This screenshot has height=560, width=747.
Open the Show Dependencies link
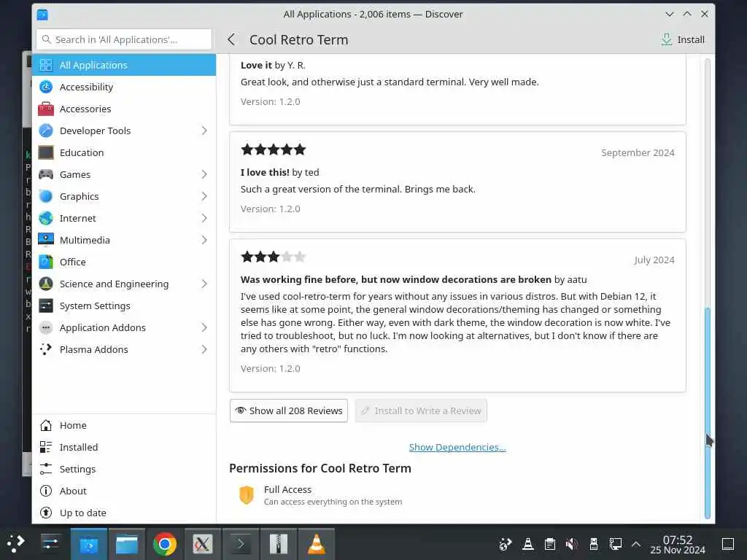[457, 447]
